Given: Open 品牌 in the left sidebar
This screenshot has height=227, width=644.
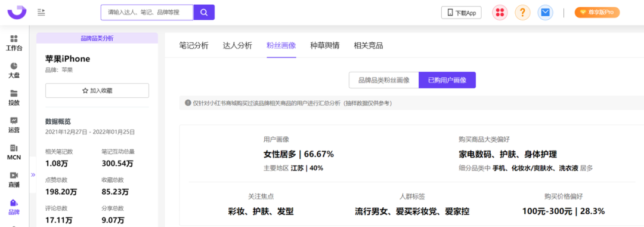Looking at the screenshot, I should [x=14, y=207].
